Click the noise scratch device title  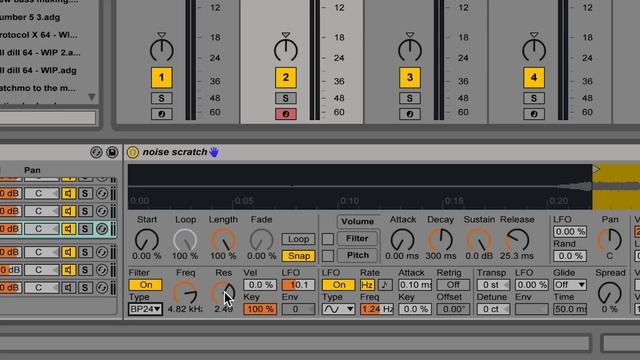coord(175,152)
